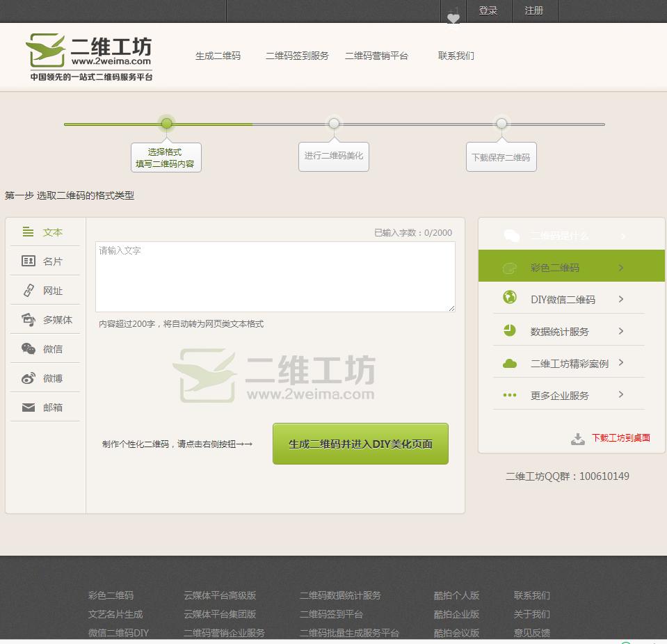Open the 二维码营销平台 nav menu

[x=376, y=56]
